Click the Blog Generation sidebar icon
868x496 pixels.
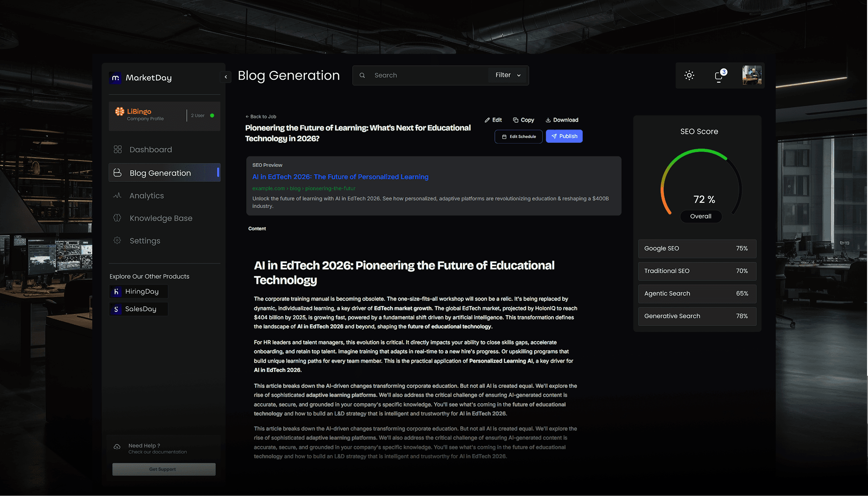click(x=117, y=172)
